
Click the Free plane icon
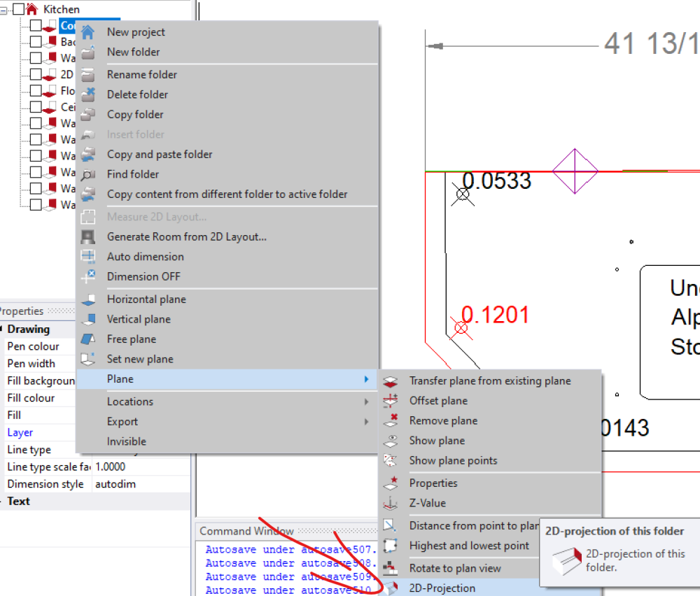[88, 339]
